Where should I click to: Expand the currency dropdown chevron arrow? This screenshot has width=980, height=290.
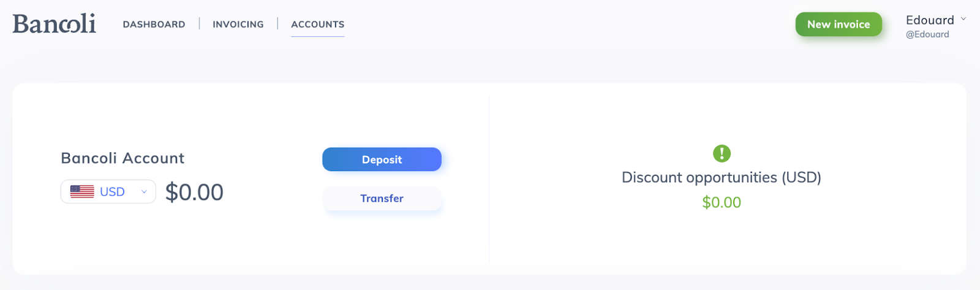[144, 192]
